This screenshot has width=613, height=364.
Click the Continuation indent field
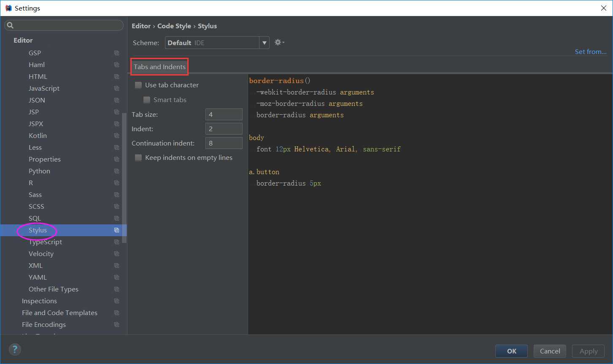pyautogui.click(x=224, y=143)
